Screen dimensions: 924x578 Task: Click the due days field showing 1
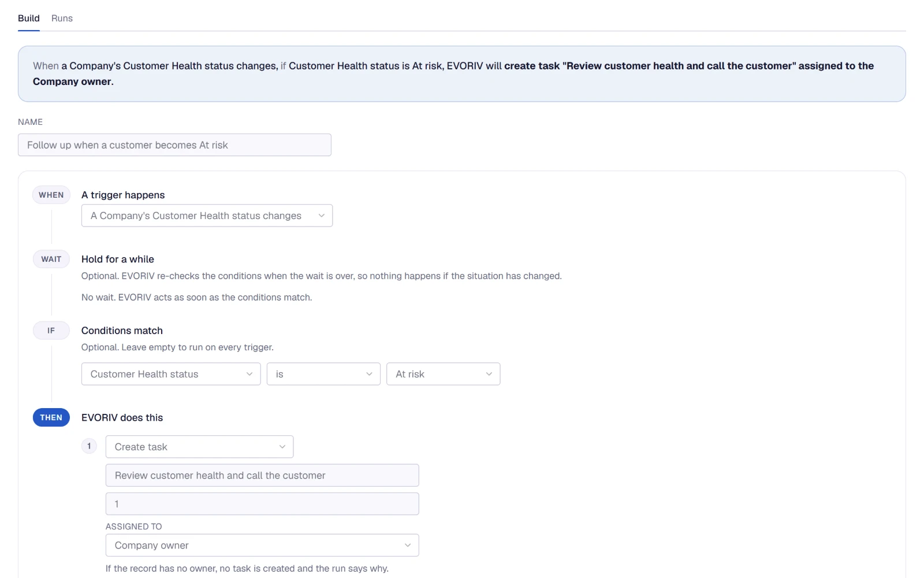tap(262, 504)
